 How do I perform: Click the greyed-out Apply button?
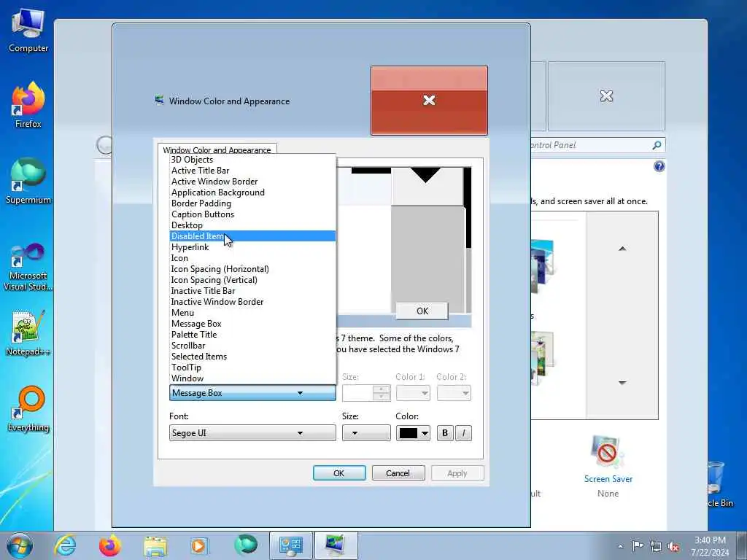coord(457,472)
